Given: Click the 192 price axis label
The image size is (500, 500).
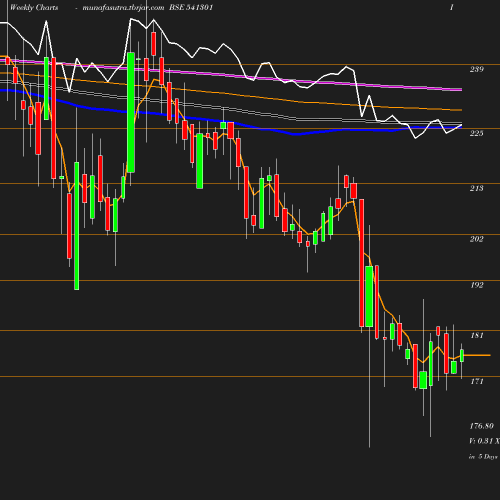Looking at the screenshot, I should [477, 285].
